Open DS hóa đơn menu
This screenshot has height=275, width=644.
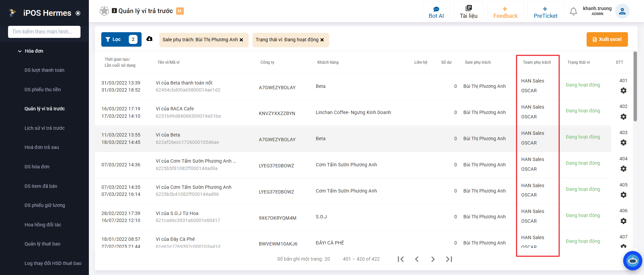point(37,167)
